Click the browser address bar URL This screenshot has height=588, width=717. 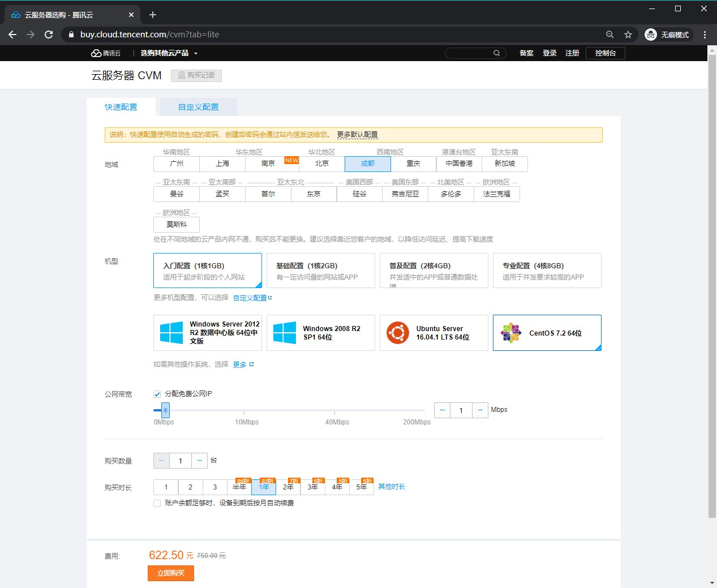149,35
